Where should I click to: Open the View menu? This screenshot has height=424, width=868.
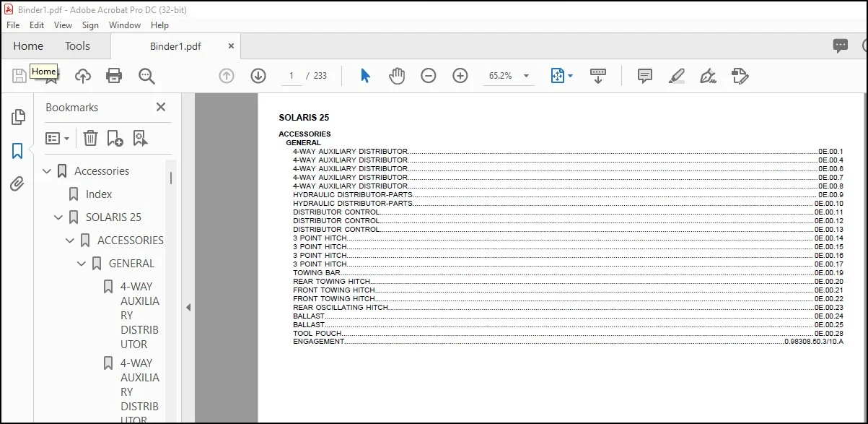click(x=63, y=25)
